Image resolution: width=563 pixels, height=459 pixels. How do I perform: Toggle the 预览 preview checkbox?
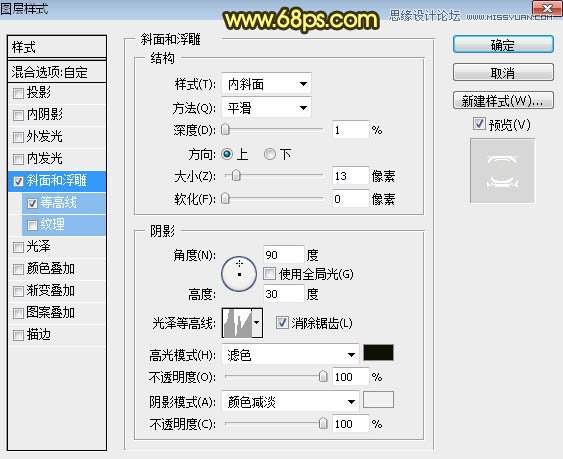point(479,124)
